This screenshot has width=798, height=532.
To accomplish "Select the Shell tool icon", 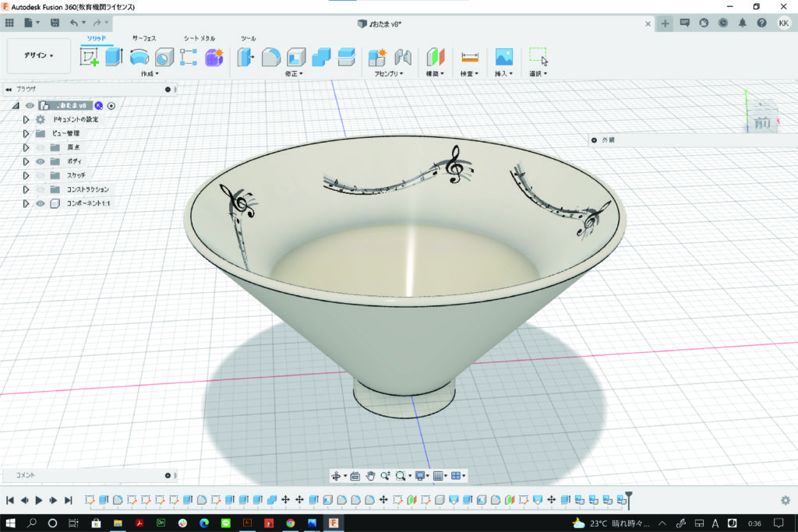I will coord(295,57).
